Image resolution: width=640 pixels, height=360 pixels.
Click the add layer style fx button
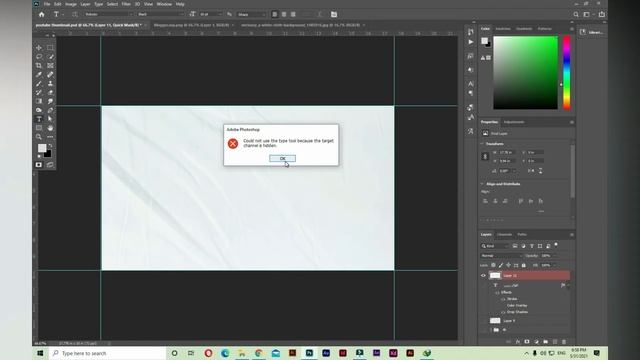click(x=518, y=342)
